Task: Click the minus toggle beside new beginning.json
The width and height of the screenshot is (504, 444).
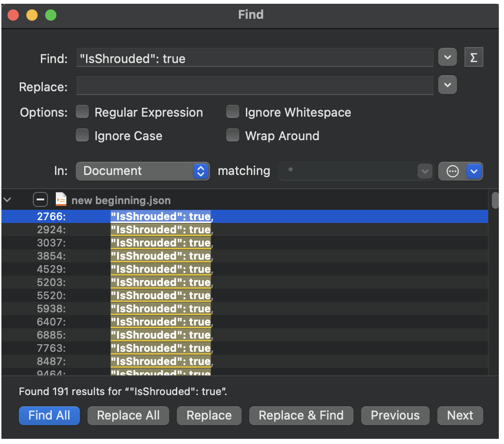Action: (40, 200)
